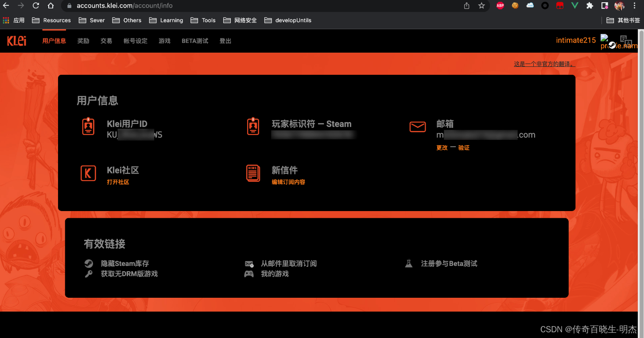Open the Sever bookmark folder
The height and width of the screenshot is (338, 644).
coord(92,20)
